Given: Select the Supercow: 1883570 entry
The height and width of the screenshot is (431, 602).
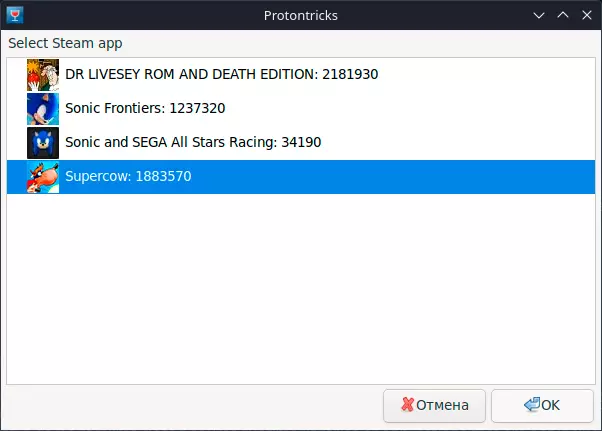Looking at the screenshot, I should pos(301,177).
